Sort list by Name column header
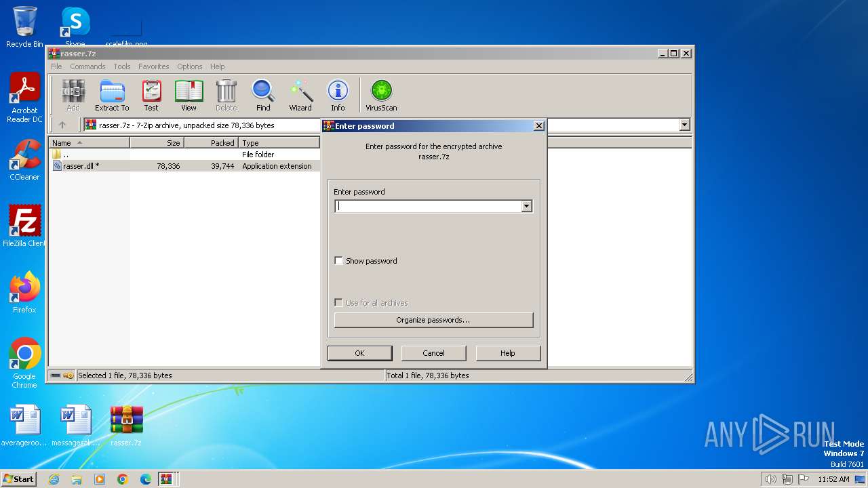This screenshot has height=488, width=868. [x=89, y=143]
